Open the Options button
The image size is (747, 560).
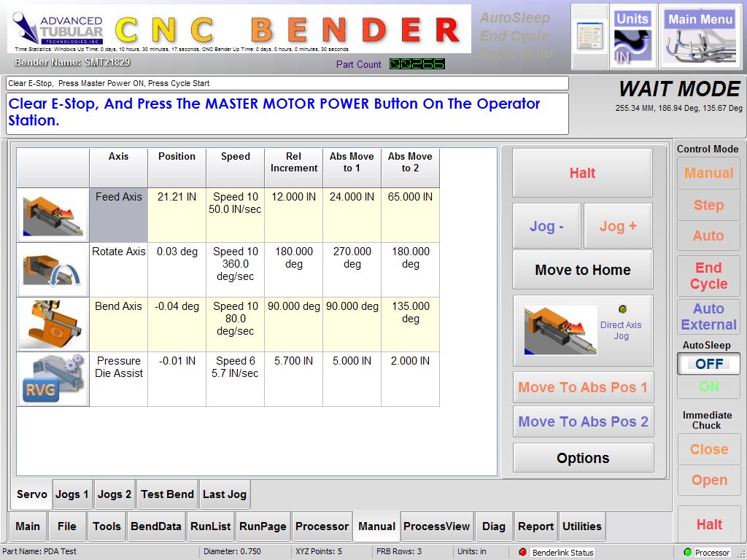(583, 458)
